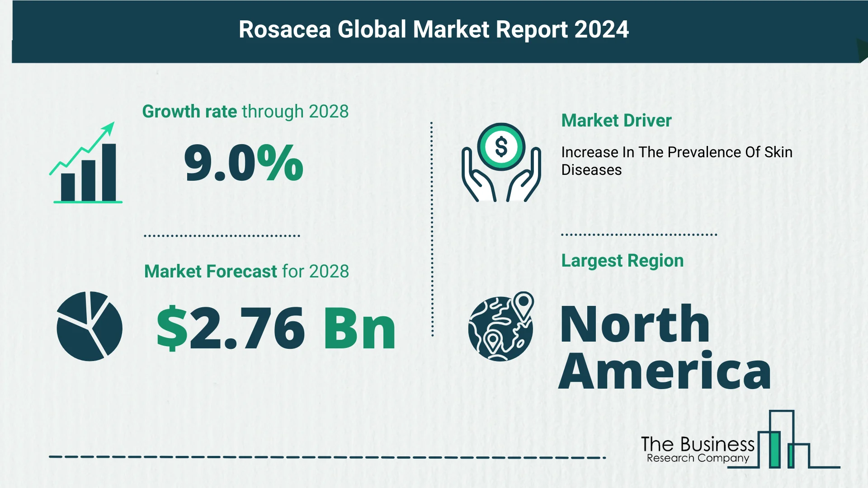
Task: Click the bar chart growth arrow icon
Action: 86,163
